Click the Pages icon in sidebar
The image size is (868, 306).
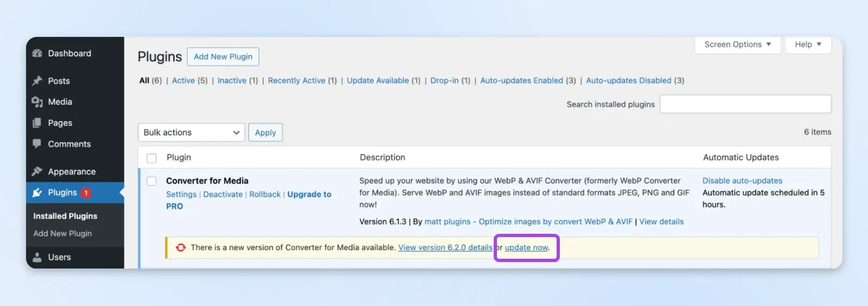pos(37,123)
